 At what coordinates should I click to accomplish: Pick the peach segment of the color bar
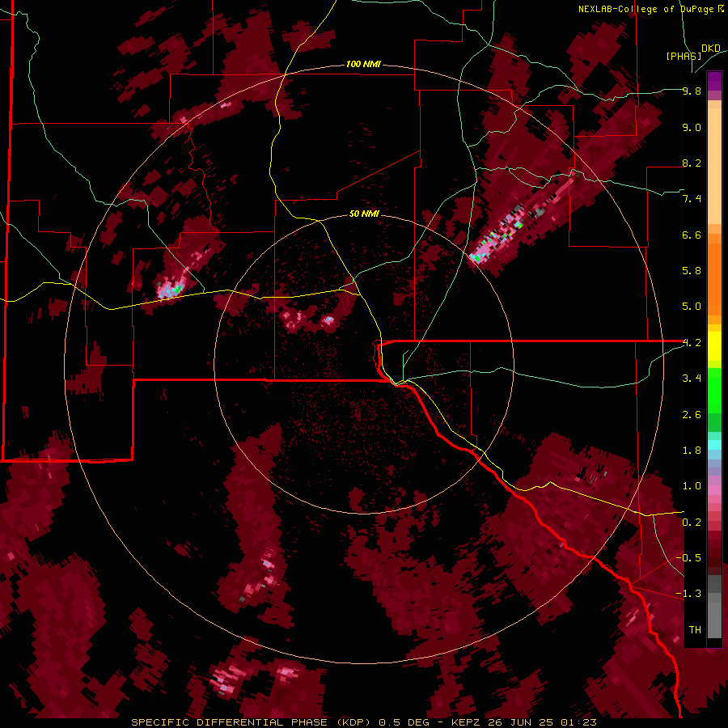coord(714,167)
